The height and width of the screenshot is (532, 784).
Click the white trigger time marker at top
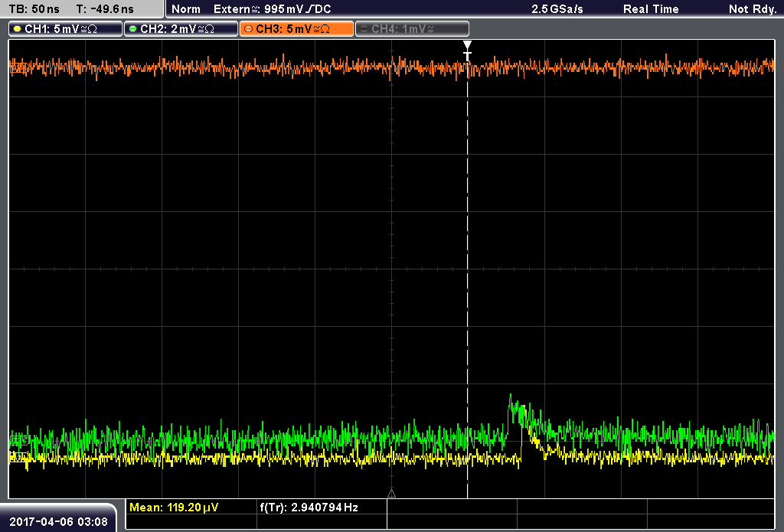tap(467, 51)
